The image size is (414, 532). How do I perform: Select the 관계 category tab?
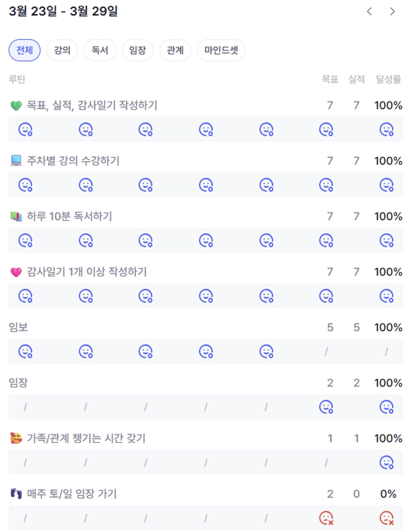point(175,50)
